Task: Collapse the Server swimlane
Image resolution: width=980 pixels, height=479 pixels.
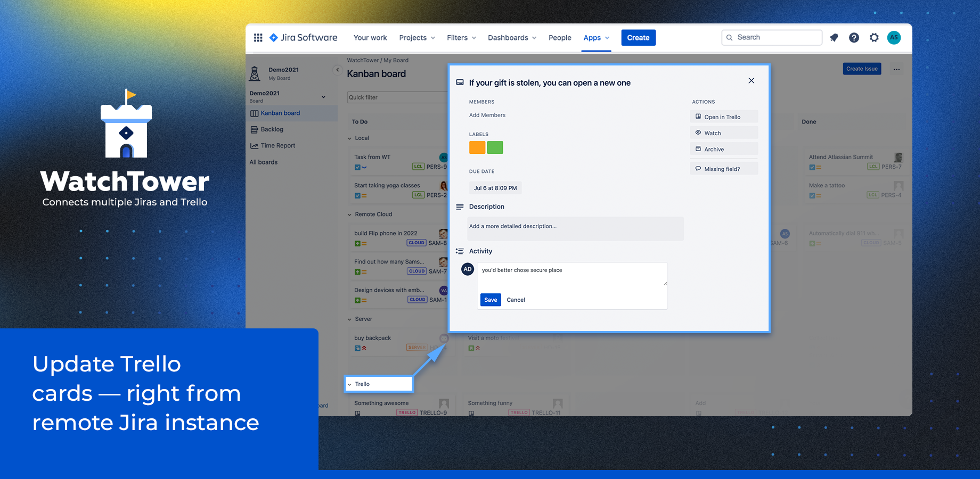Action: point(350,319)
